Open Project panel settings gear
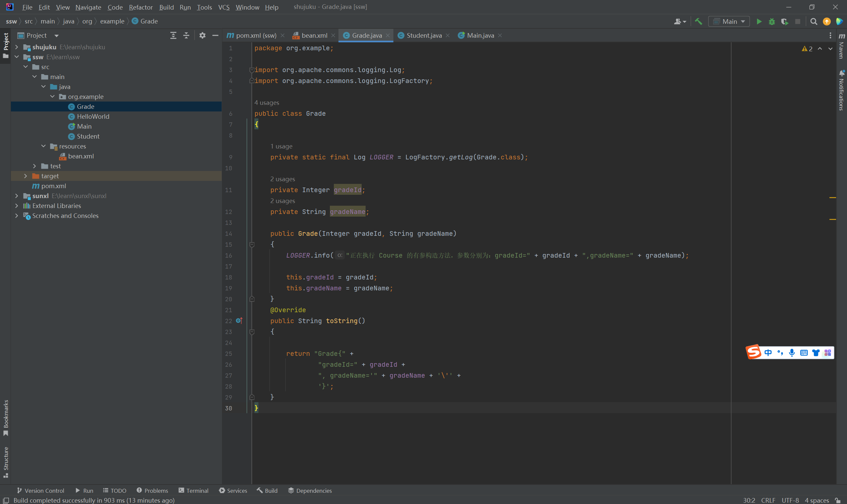 (x=202, y=35)
